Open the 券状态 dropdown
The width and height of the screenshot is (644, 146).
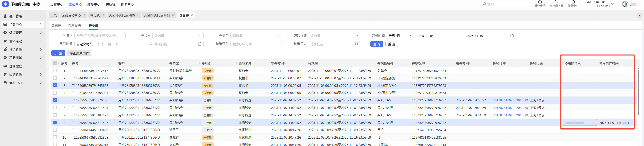[178, 36]
